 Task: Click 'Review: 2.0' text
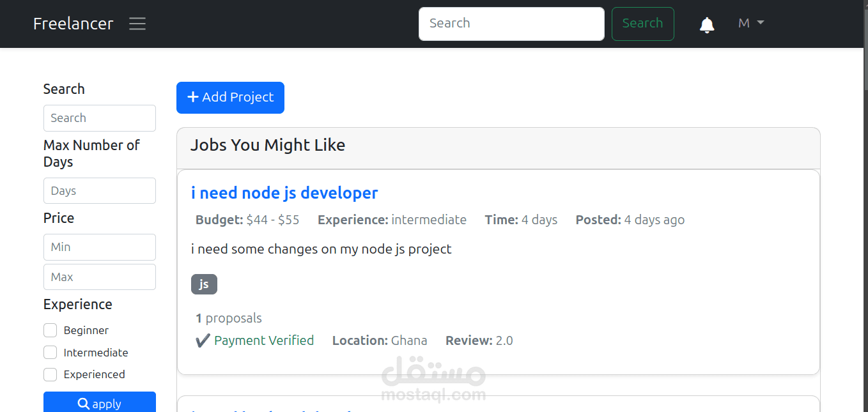[x=479, y=340]
